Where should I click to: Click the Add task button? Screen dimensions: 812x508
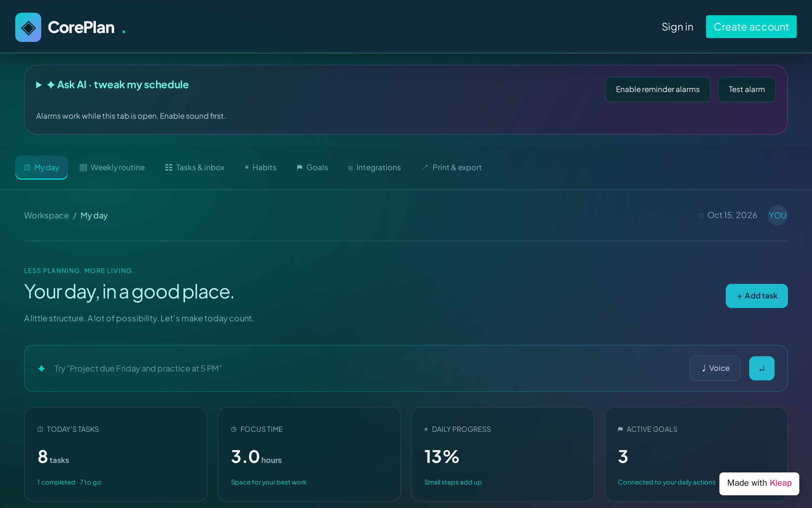coord(756,296)
